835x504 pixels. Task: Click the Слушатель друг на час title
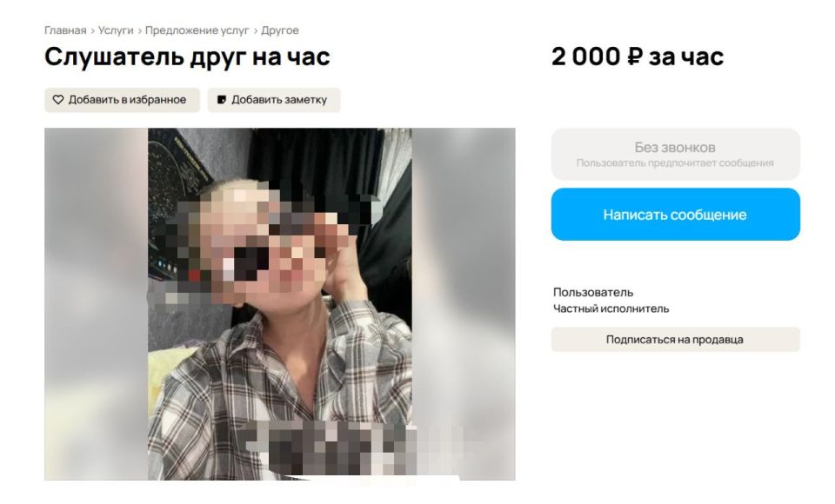point(187,56)
